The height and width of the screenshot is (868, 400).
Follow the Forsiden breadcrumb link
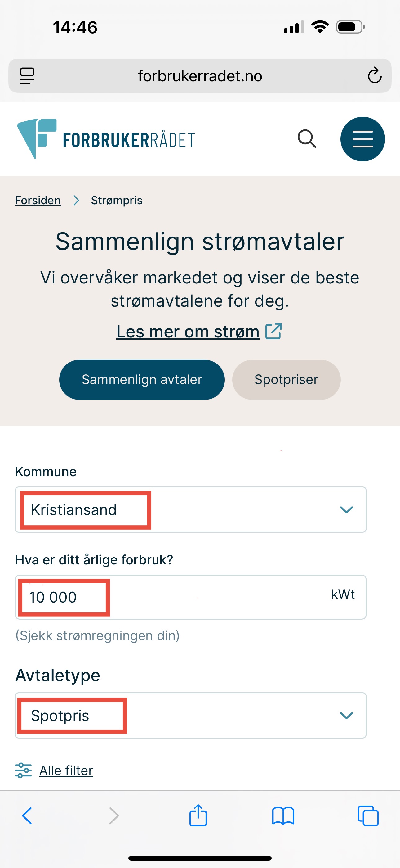coord(38,201)
